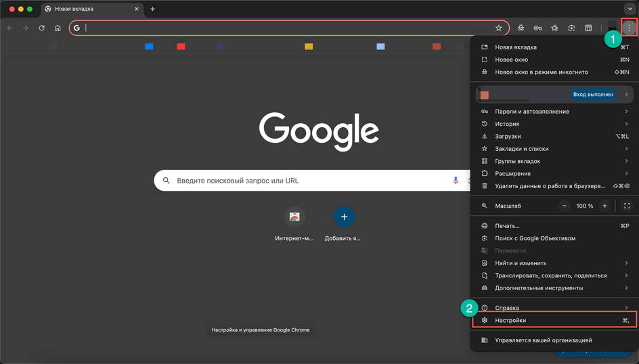Close the "Новая вкладка" tab
This screenshot has height=364, width=639.
click(x=137, y=9)
